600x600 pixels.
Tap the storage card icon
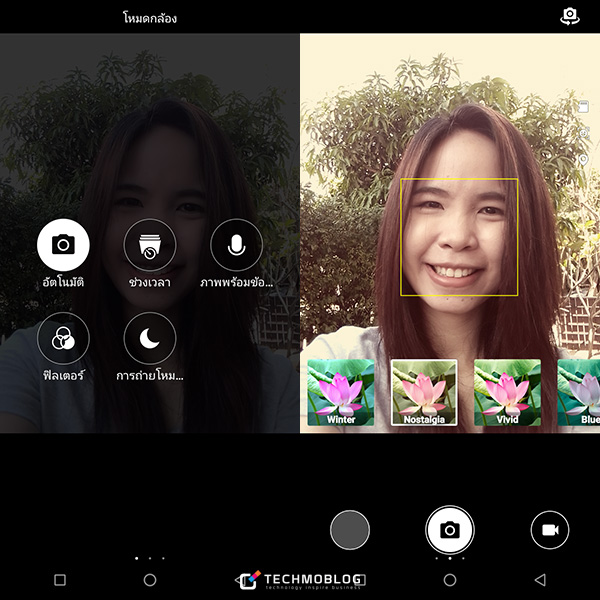pos(583,106)
